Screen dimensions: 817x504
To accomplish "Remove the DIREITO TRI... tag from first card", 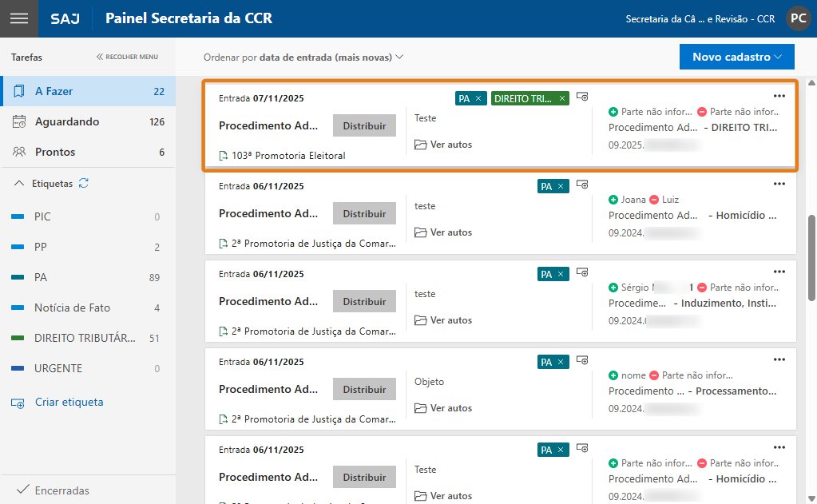I will [x=562, y=98].
